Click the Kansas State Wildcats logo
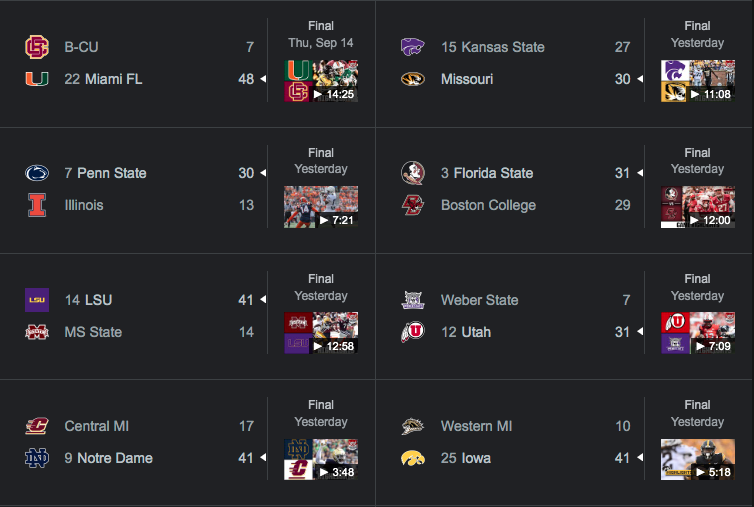The width and height of the screenshot is (754, 507). pyautogui.click(x=413, y=47)
